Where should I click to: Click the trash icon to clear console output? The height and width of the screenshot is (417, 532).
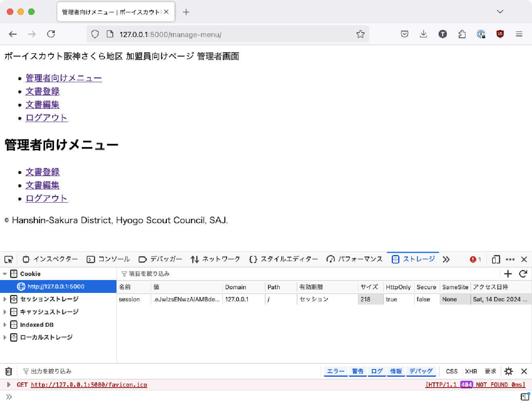point(8,371)
